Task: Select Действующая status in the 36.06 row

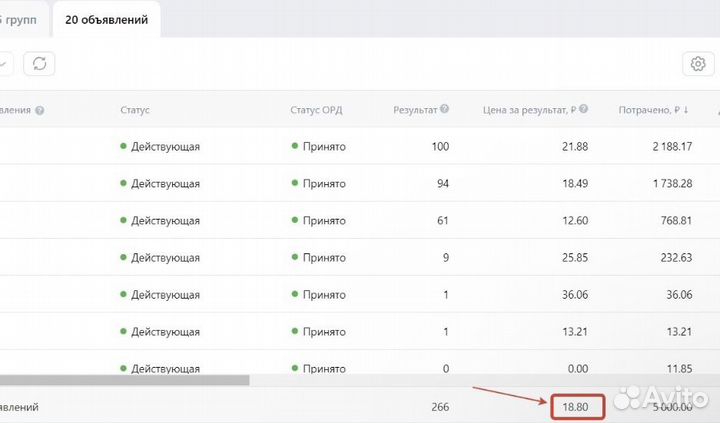Action: tap(160, 295)
